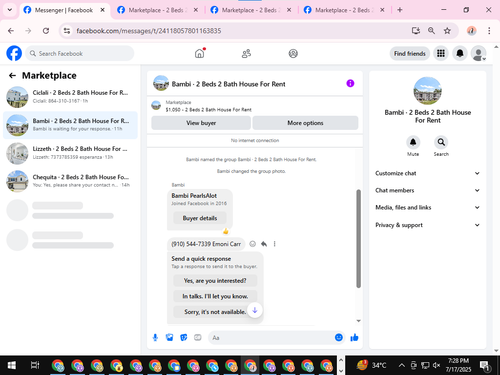Open Windows Start menu
Screen dimensions: 500x375
click(x=12, y=365)
